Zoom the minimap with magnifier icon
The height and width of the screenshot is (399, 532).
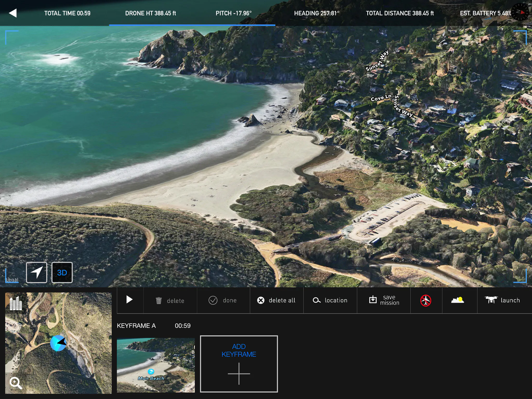15,383
